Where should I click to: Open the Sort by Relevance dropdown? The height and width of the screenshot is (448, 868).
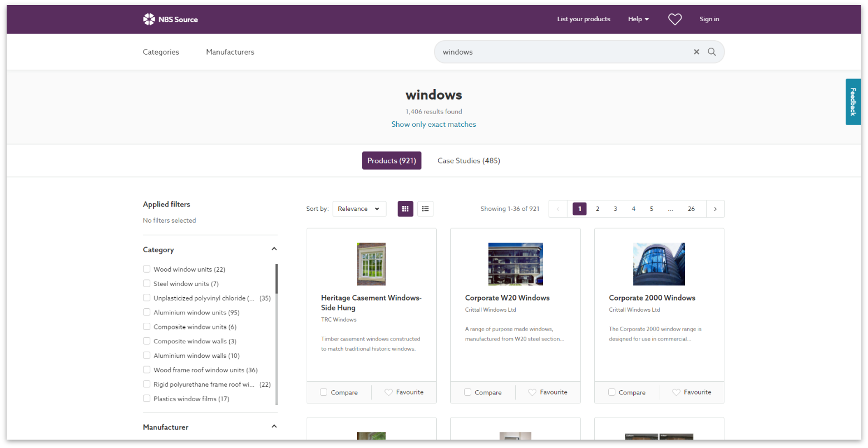pos(359,209)
